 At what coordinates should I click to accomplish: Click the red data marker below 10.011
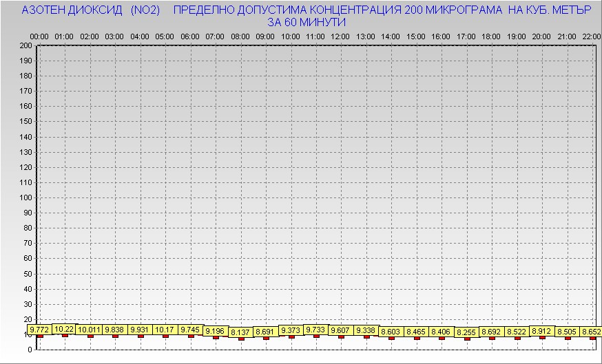(x=90, y=336)
